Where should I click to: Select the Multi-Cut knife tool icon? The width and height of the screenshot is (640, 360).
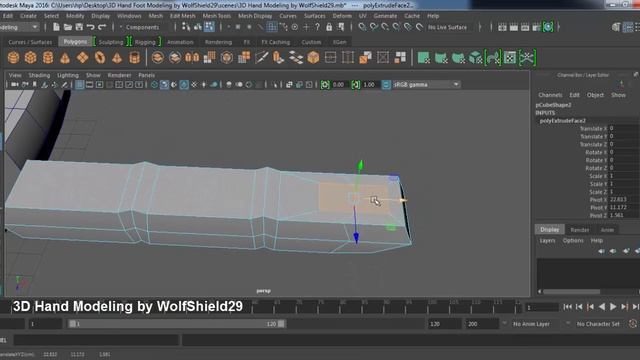click(x=261, y=58)
